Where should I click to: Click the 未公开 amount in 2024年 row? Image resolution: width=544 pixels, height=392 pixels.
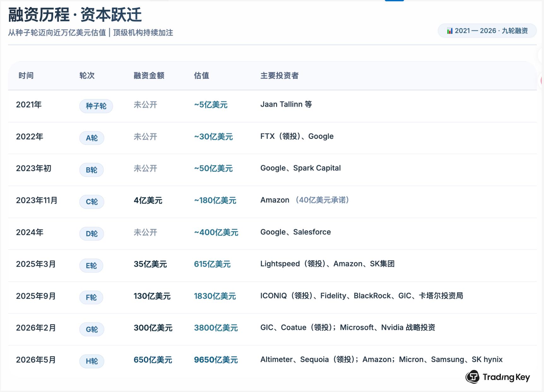[145, 232]
